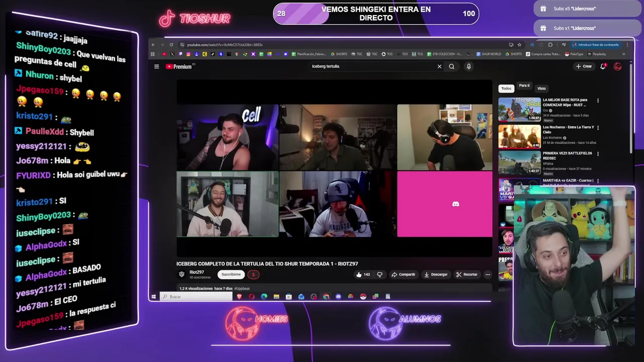
Task: Bookmark this page with the star icon
Action: pyautogui.click(x=519, y=45)
